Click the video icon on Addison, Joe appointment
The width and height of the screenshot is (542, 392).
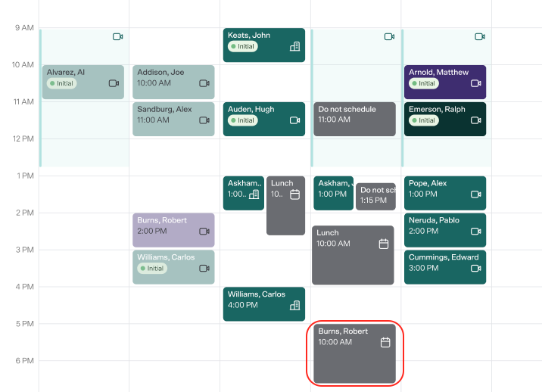(204, 83)
